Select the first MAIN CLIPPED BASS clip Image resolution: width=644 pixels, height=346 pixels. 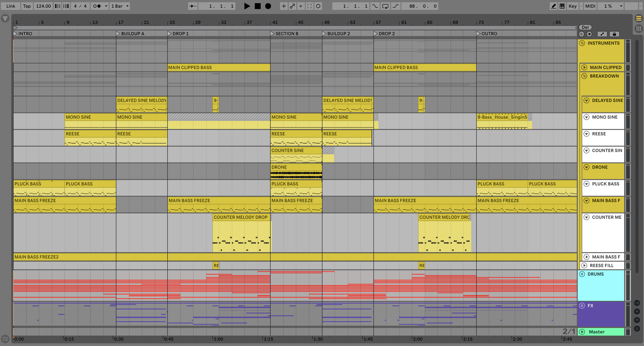click(x=219, y=67)
